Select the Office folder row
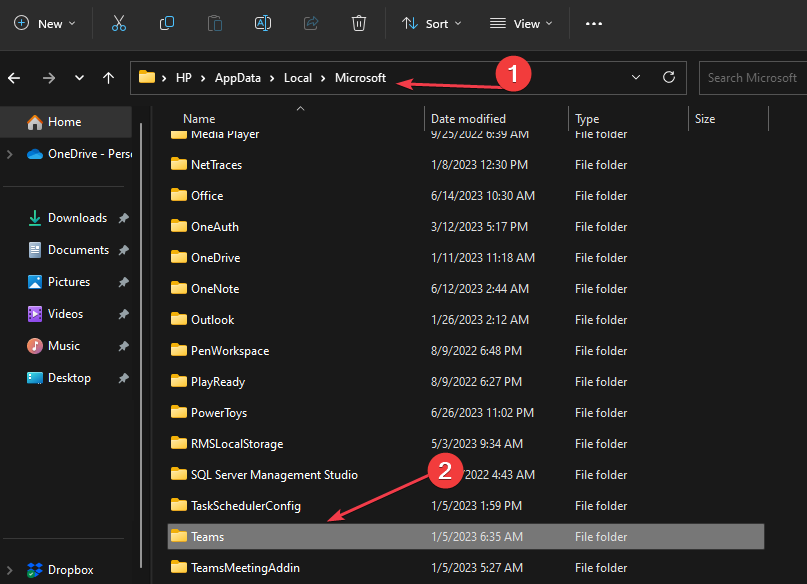The width and height of the screenshot is (807, 584). (466, 196)
